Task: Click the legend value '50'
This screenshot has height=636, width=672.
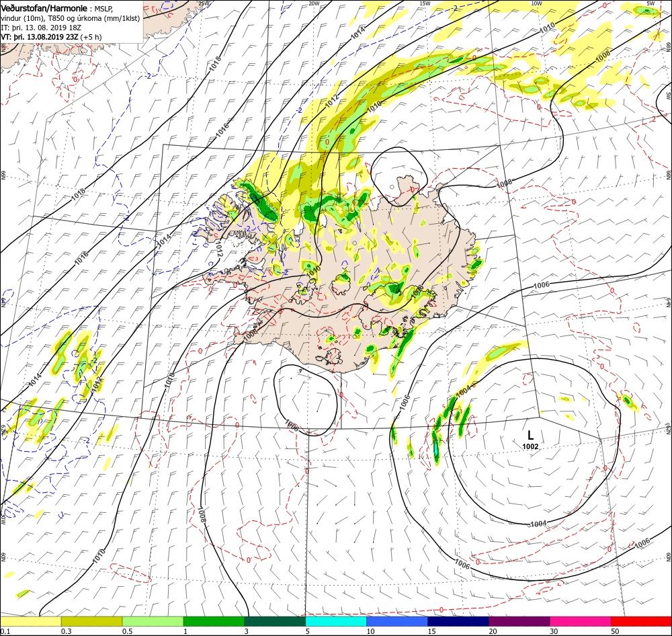Action: pyautogui.click(x=615, y=631)
